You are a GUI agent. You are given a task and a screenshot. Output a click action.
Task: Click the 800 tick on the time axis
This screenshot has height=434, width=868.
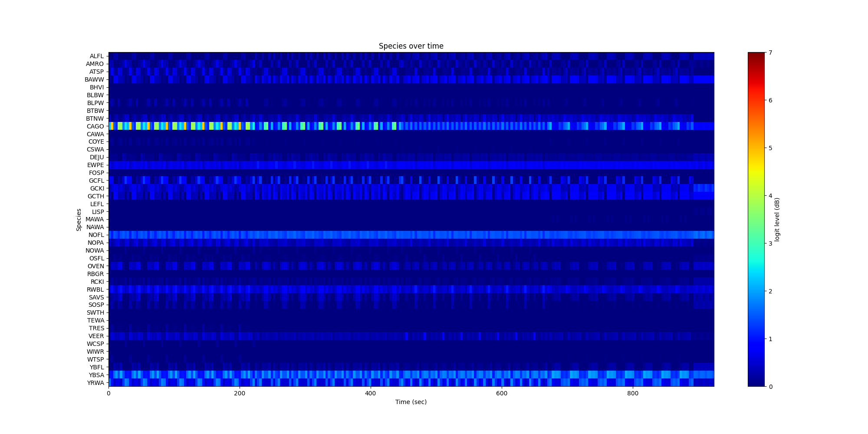click(633, 393)
